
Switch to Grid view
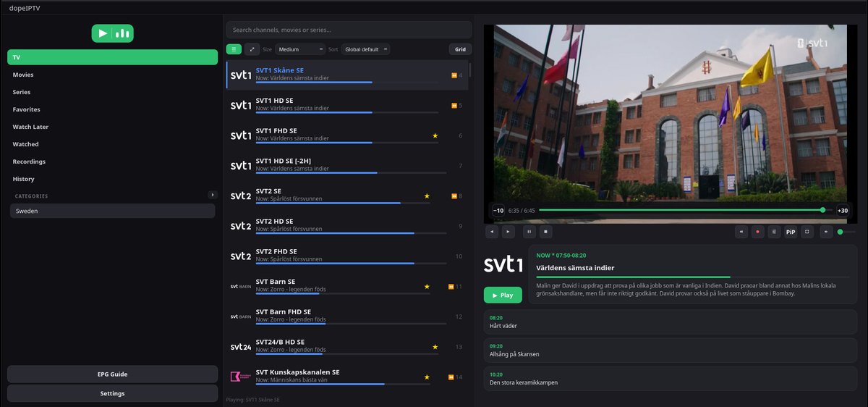click(x=461, y=49)
